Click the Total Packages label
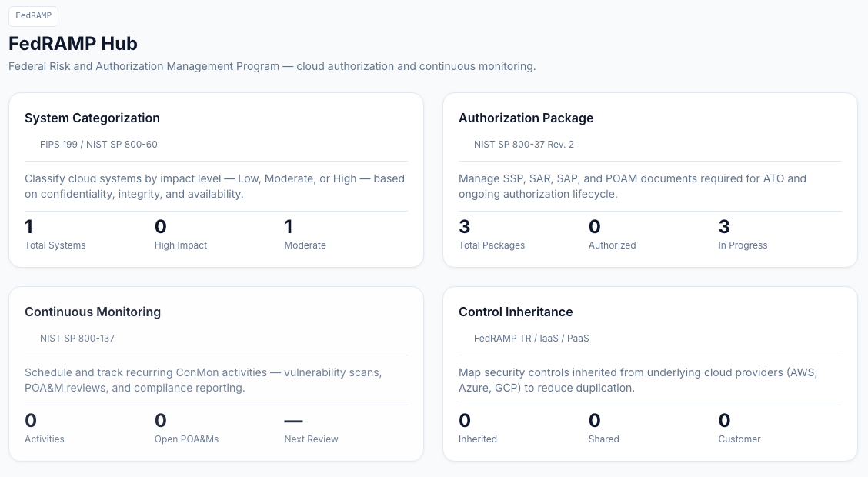Screen dimensions: 868x477 [x=492, y=245]
